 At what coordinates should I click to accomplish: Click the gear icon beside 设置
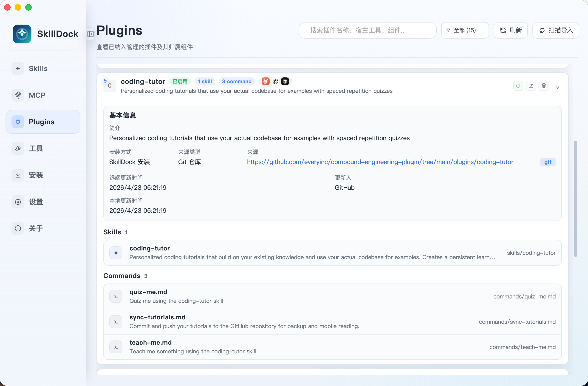point(18,202)
